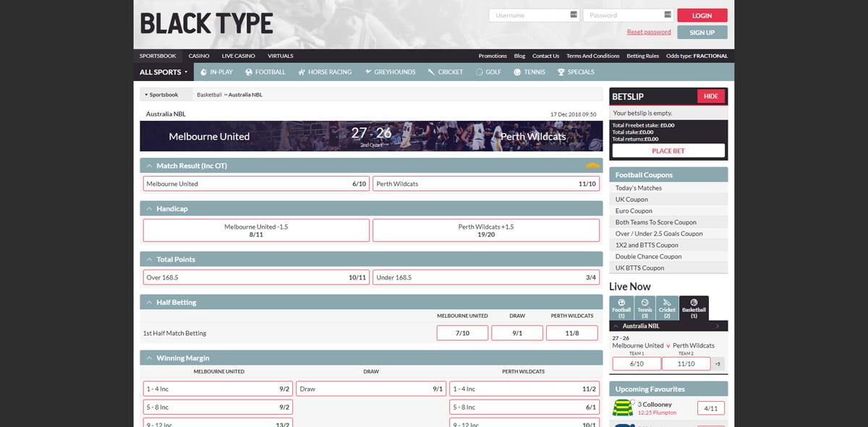This screenshot has width=868, height=427.
Task: Collapse the Handicap section
Action: tap(149, 208)
